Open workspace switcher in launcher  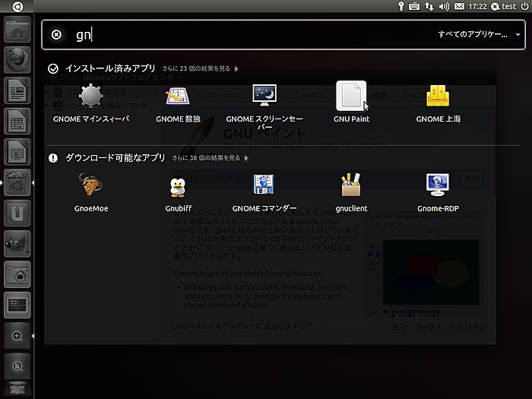17,305
